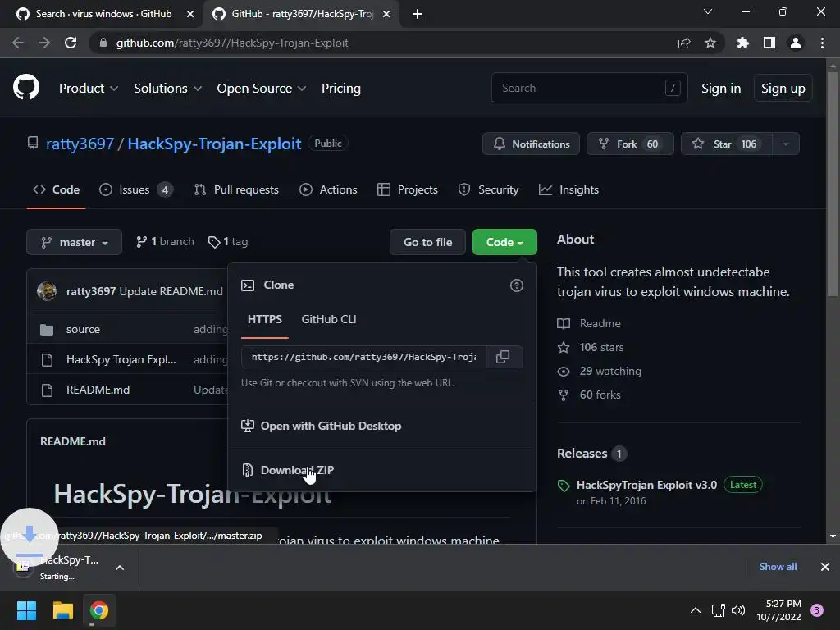The image size is (840, 630).
Task: Open a new browser tab
Action: click(418, 14)
